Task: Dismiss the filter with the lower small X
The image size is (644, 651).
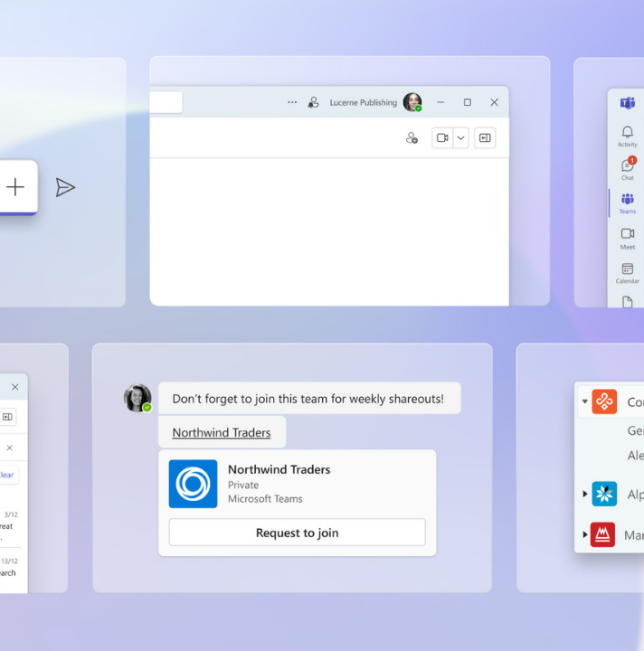Action: [10, 448]
